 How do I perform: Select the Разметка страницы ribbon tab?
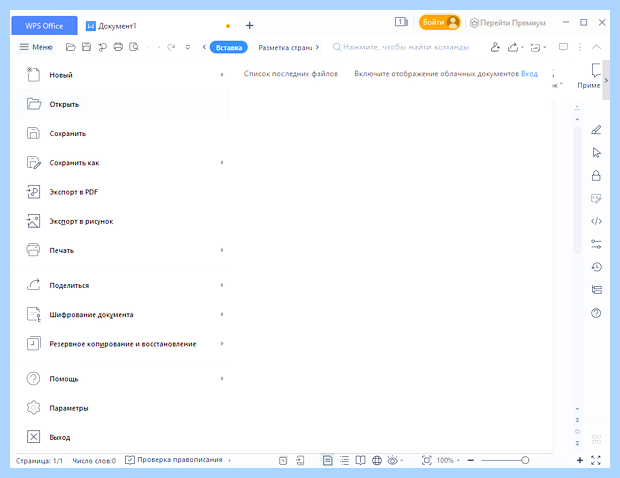(285, 47)
